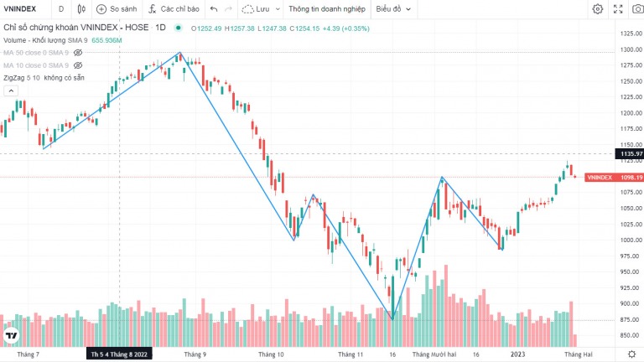644x362 pixels.
Task: Click the 655.936M volume value
Action: tap(106, 40)
